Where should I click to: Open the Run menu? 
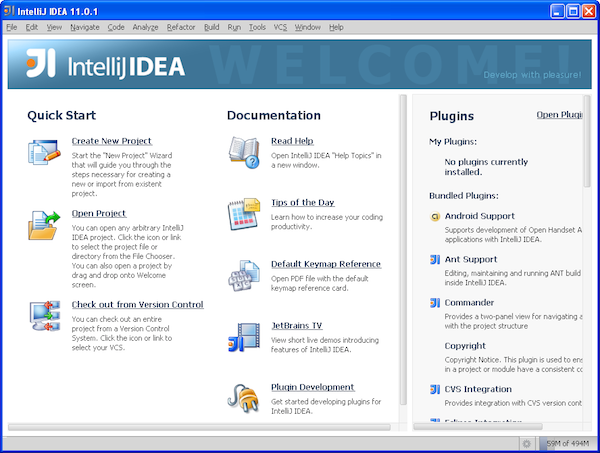pos(234,27)
